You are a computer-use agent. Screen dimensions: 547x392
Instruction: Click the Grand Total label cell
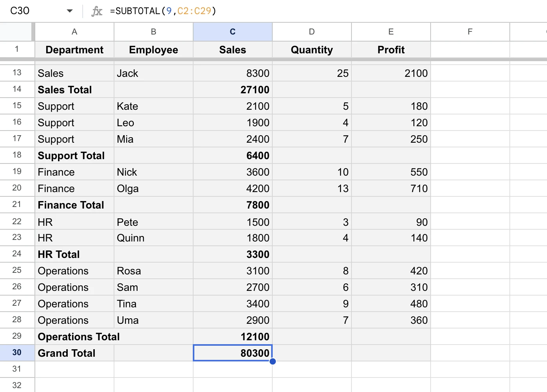[74, 353]
